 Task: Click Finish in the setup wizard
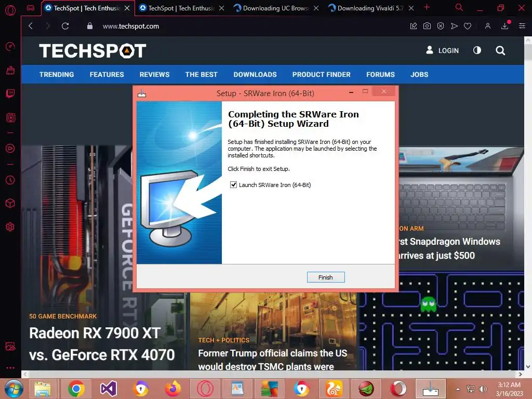[x=326, y=277]
